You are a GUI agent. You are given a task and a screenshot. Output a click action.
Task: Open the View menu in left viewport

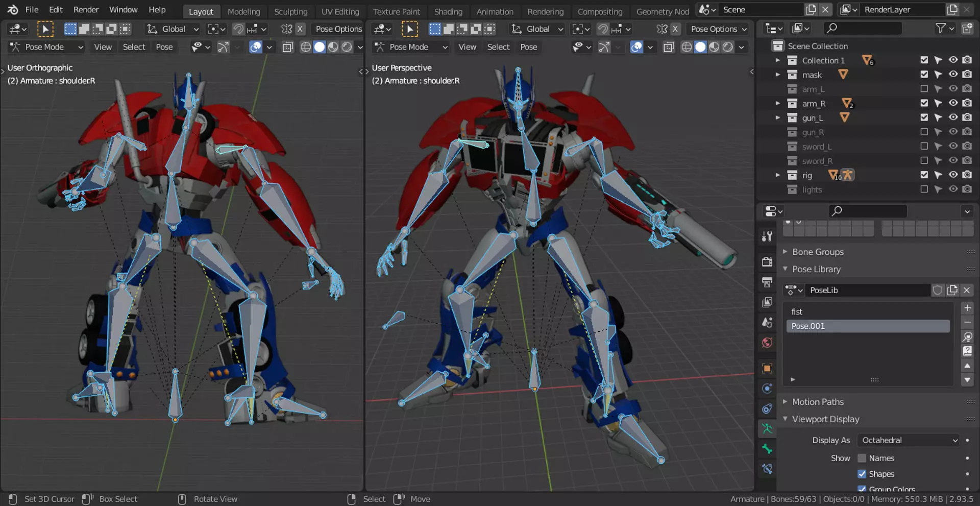(x=103, y=47)
